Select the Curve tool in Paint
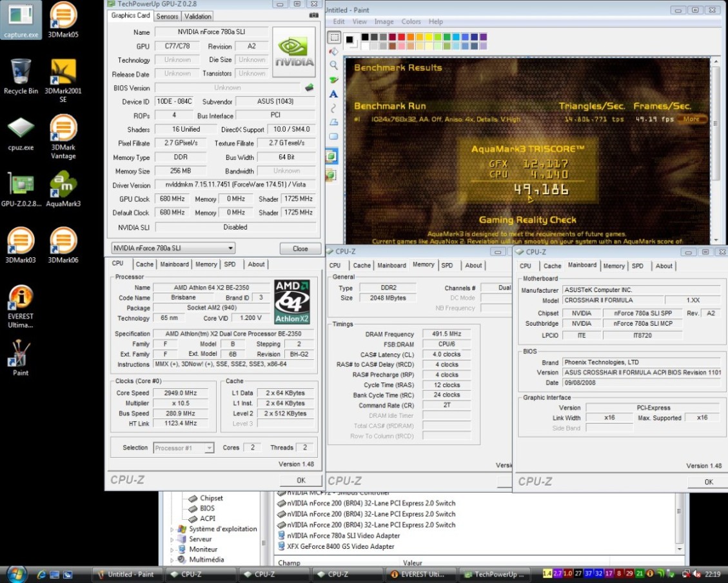The height and width of the screenshot is (583, 728). pyautogui.click(x=334, y=108)
